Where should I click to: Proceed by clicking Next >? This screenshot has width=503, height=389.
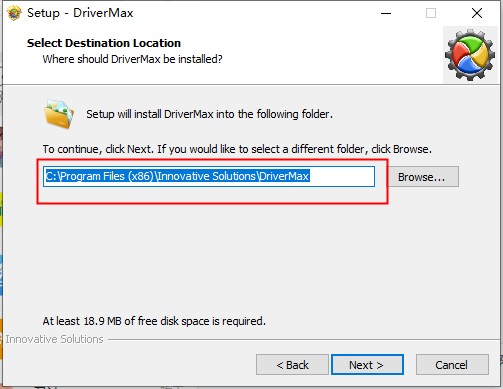pos(367,365)
